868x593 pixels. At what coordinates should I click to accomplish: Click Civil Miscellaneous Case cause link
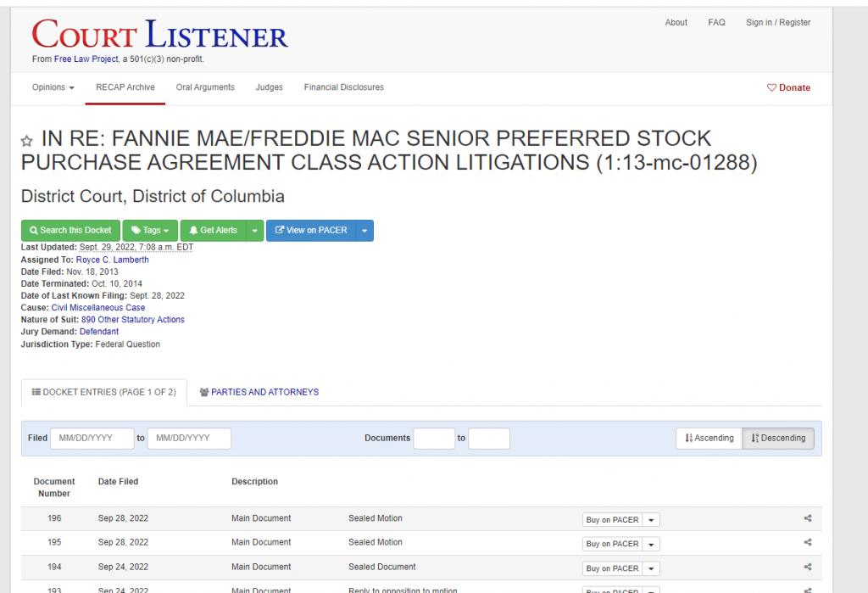[x=98, y=308]
